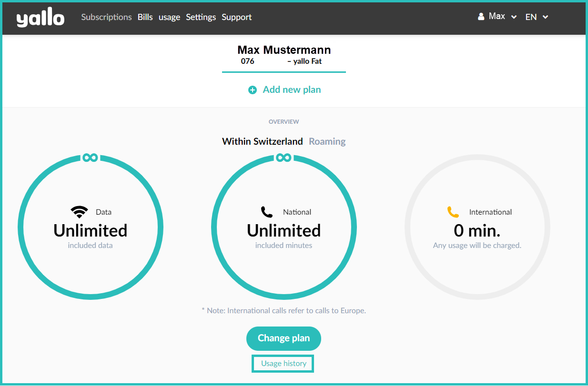Go to the Bills menu
588x386 pixels.
click(x=145, y=17)
